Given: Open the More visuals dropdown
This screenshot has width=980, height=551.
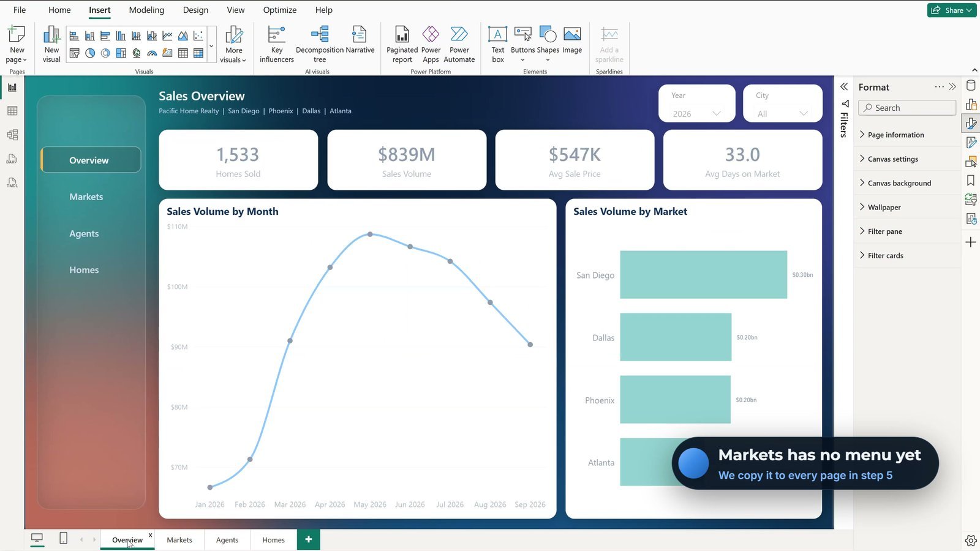Looking at the screenshot, I should [x=233, y=44].
